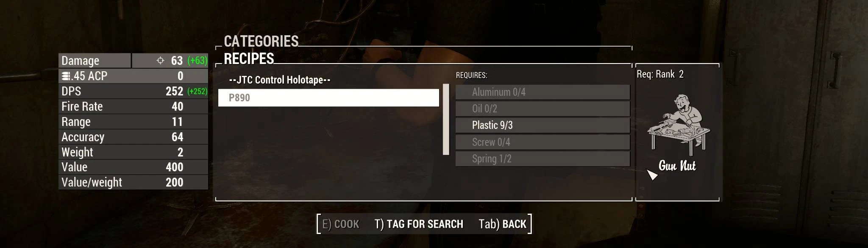Select the Aluminum 0/4 requirement
The height and width of the screenshot is (248, 868).
tap(542, 92)
